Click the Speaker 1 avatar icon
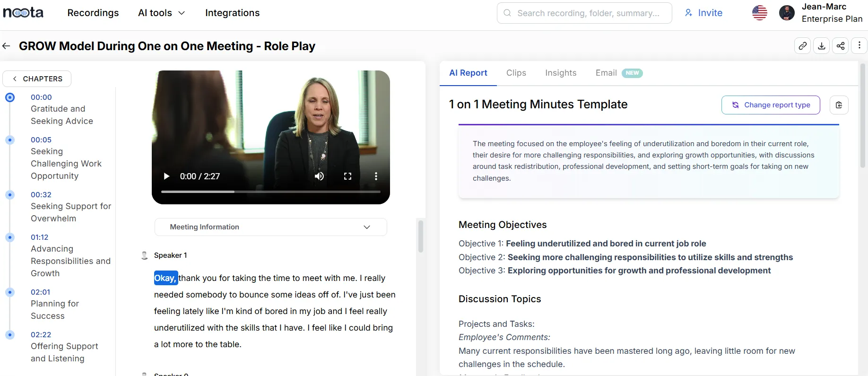868x376 pixels. click(145, 255)
